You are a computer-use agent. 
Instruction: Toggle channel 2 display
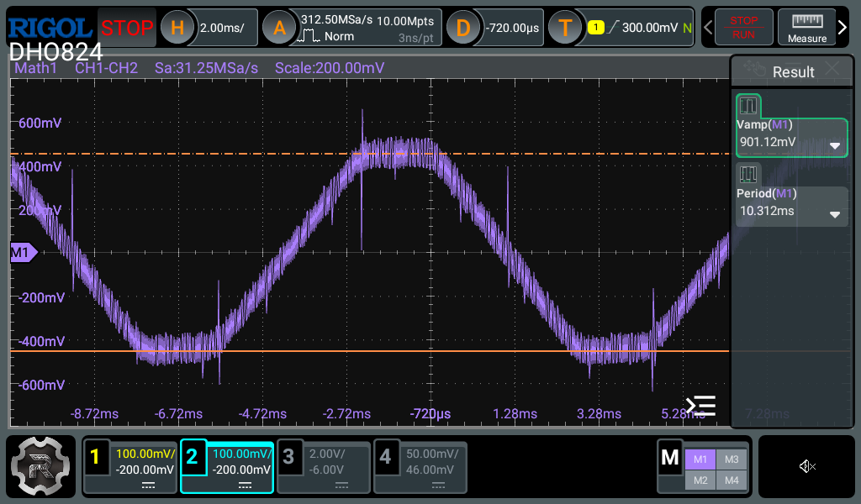coord(193,457)
